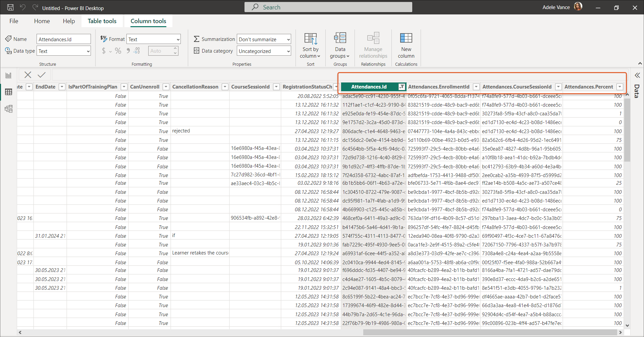
Task: Open filter menu for Attendances.Id column
Action: point(401,87)
